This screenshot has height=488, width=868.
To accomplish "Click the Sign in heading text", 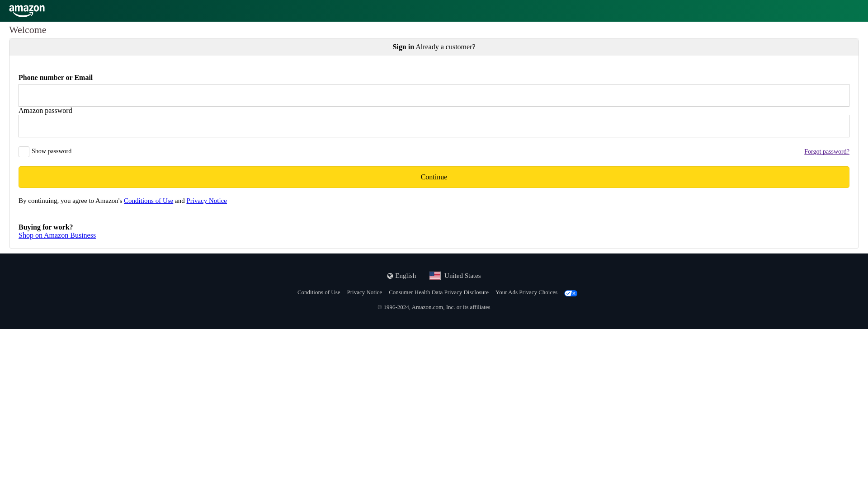I will click(403, 47).
